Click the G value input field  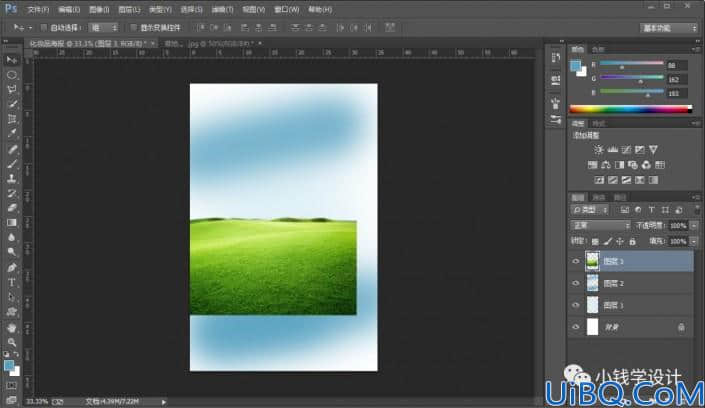[x=677, y=80]
